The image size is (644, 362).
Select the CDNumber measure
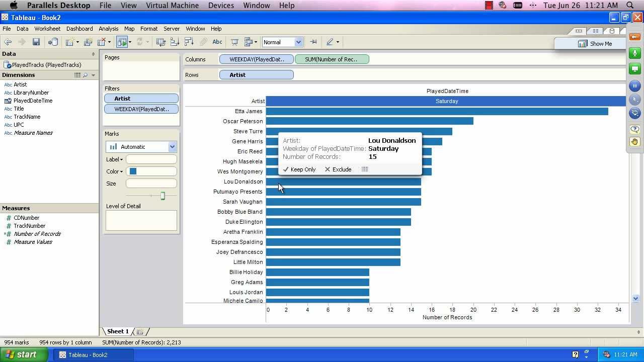pyautogui.click(x=26, y=218)
